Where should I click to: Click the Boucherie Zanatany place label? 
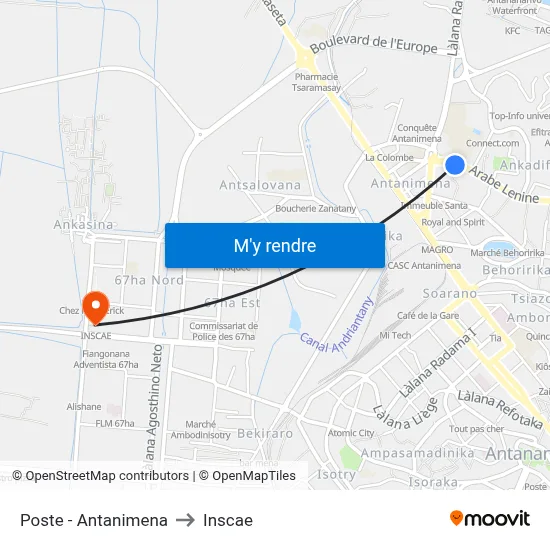point(315,209)
